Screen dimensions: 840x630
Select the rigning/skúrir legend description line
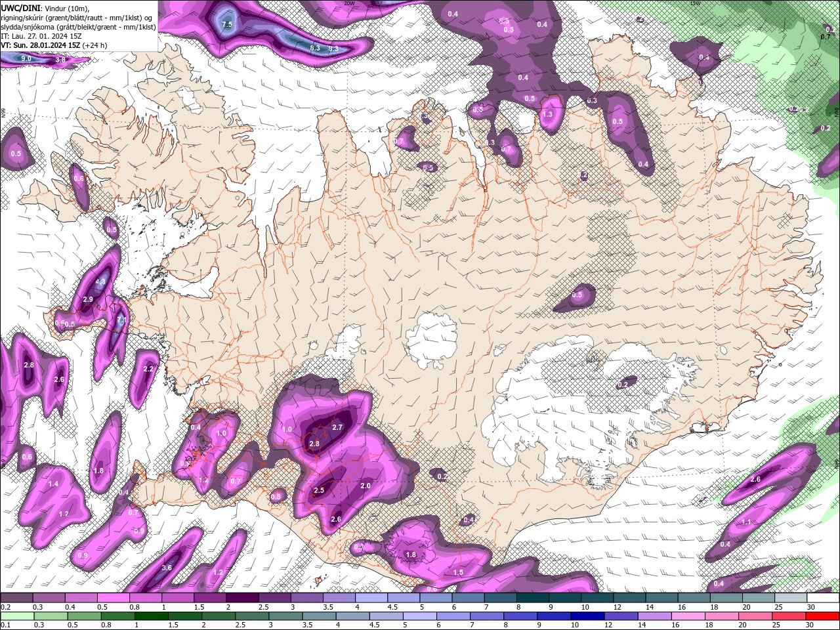pyautogui.click(x=77, y=17)
